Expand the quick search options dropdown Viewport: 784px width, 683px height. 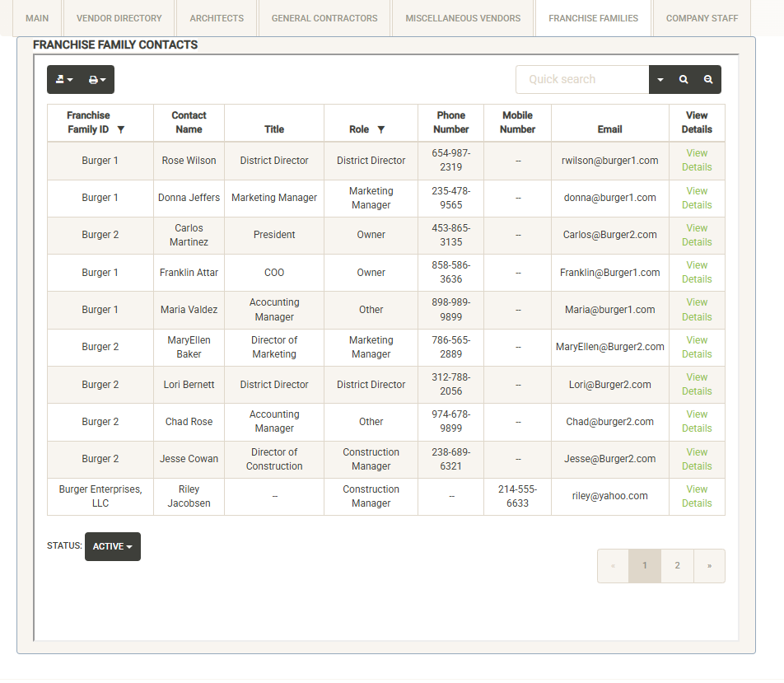coord(660,80)
